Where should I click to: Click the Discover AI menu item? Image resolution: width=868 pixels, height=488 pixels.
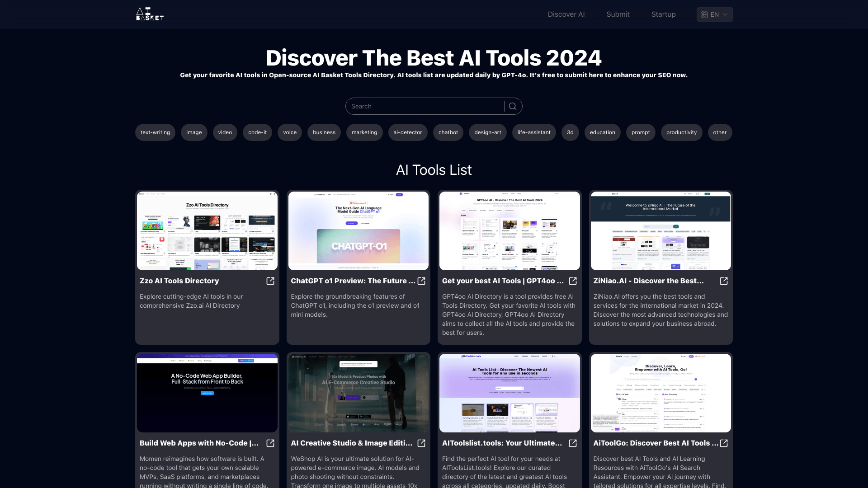(x=566, y=14)
